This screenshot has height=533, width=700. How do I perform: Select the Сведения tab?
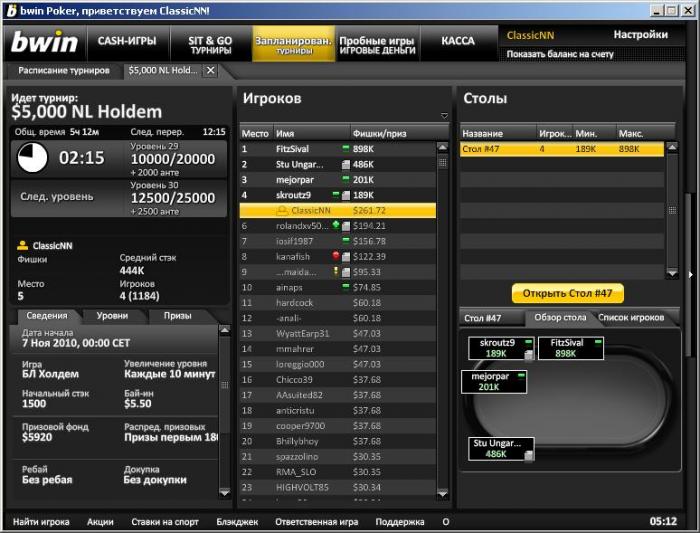click(47, 316)
